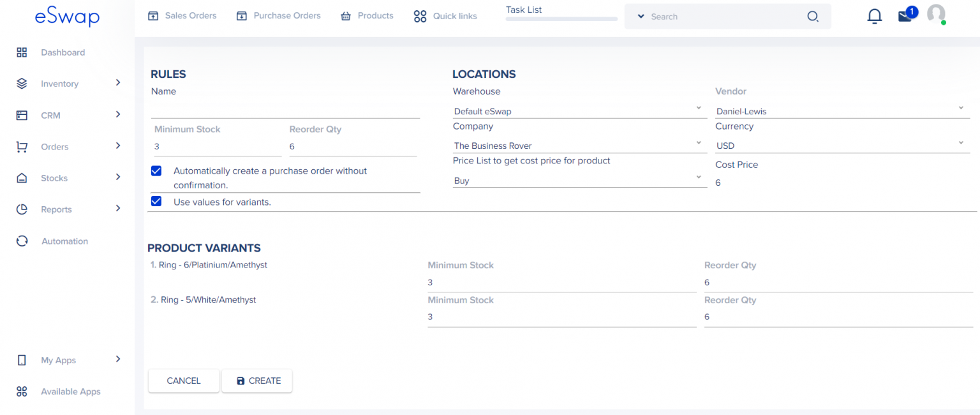Open the messages envelope with badge
The height and width of the screenshot is (415, 980).
tap(906, 16)
